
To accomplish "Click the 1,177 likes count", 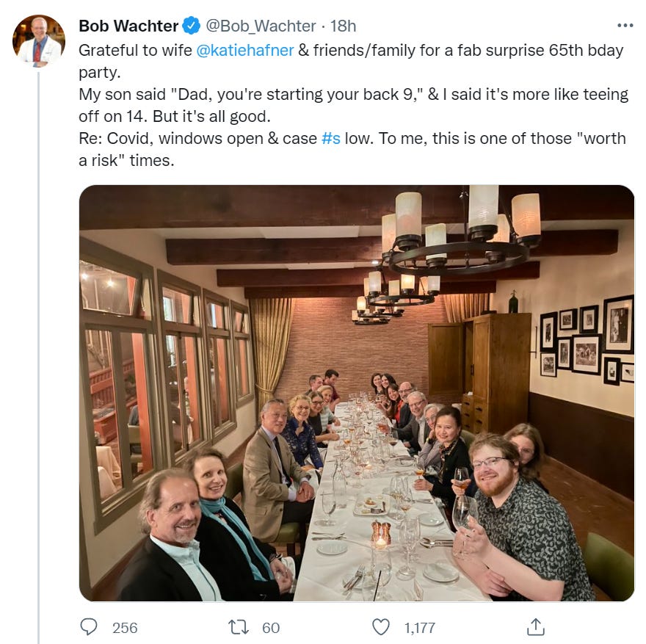I will (420, 628).
